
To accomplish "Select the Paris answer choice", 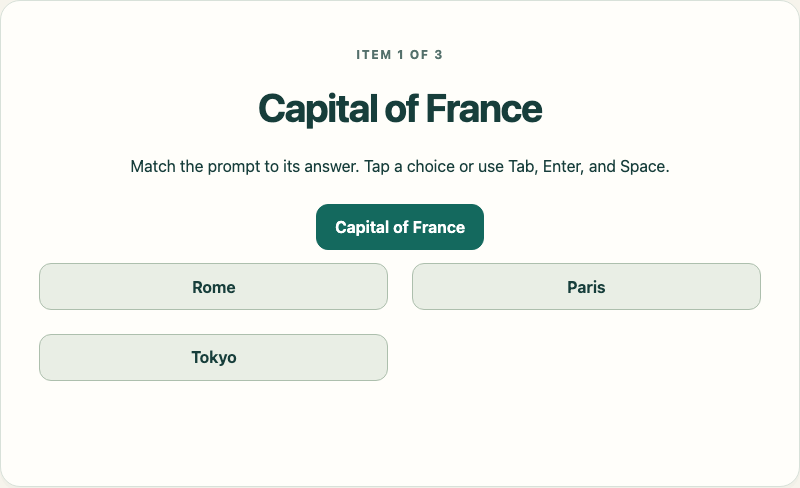I will tap(586, 286).
